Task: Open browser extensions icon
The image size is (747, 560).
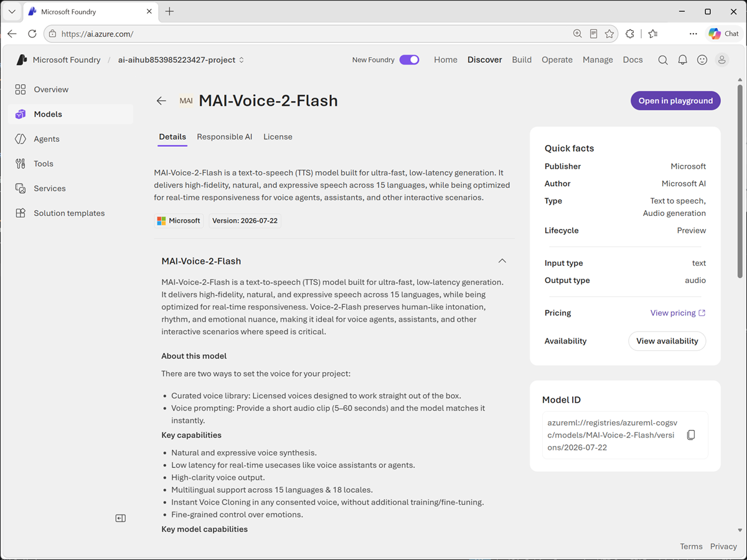Action: click(630, 34)
